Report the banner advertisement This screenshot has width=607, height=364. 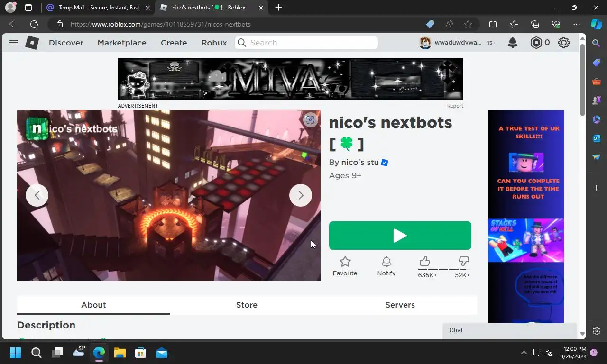pos(455,106)
